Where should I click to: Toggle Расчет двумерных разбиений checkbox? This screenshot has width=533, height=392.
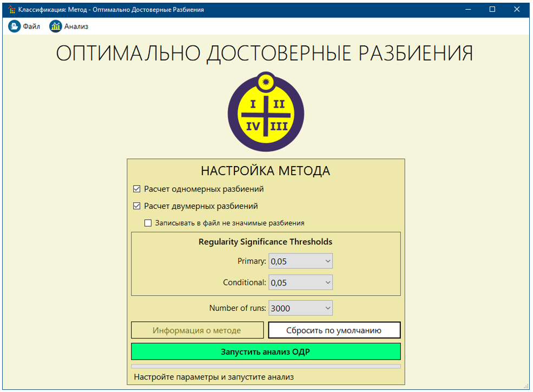[136, 206]
